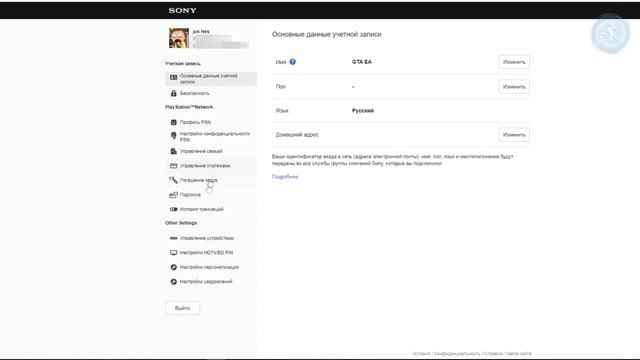The width and height of the screenshot is (640, 360).
Task: Open the Подробнее link
Action: [285, 177]
